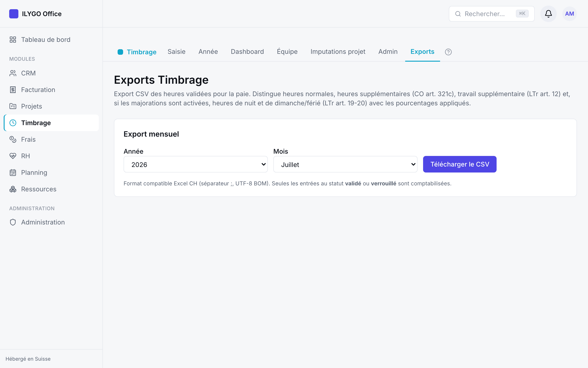Click the Rechercher search field
The image size is (588, 368).
point(492,14)
